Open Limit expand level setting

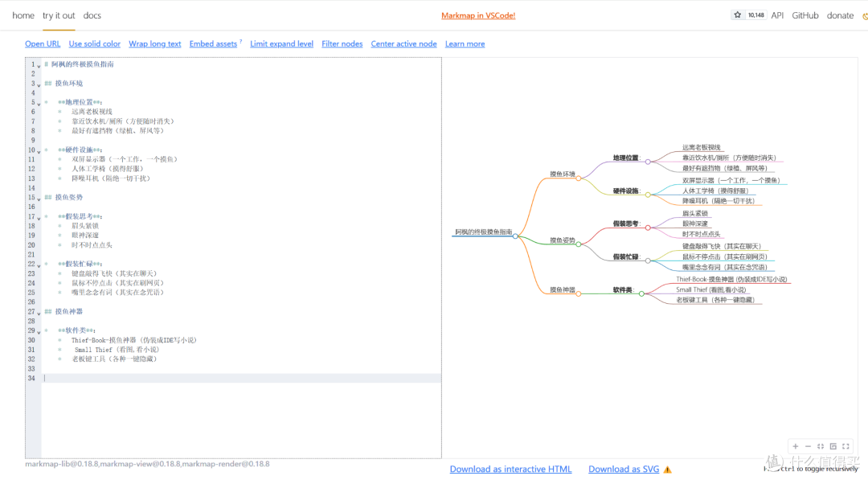281,43
